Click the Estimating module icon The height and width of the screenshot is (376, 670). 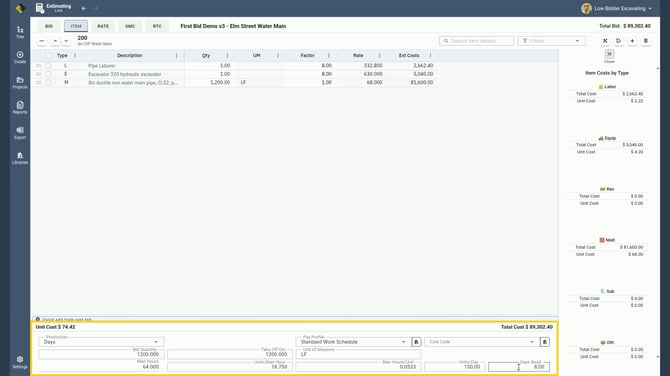[40, 8]
